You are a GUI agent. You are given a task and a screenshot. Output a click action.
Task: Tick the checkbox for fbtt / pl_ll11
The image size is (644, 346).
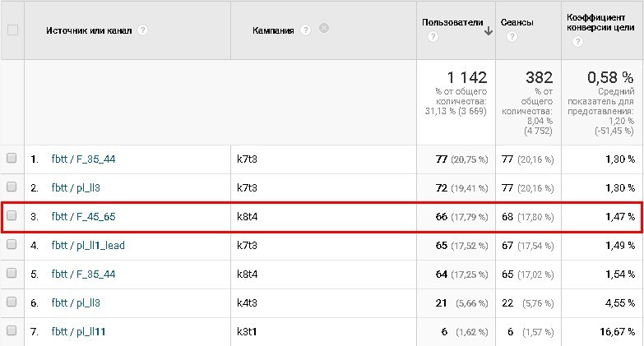12,330
